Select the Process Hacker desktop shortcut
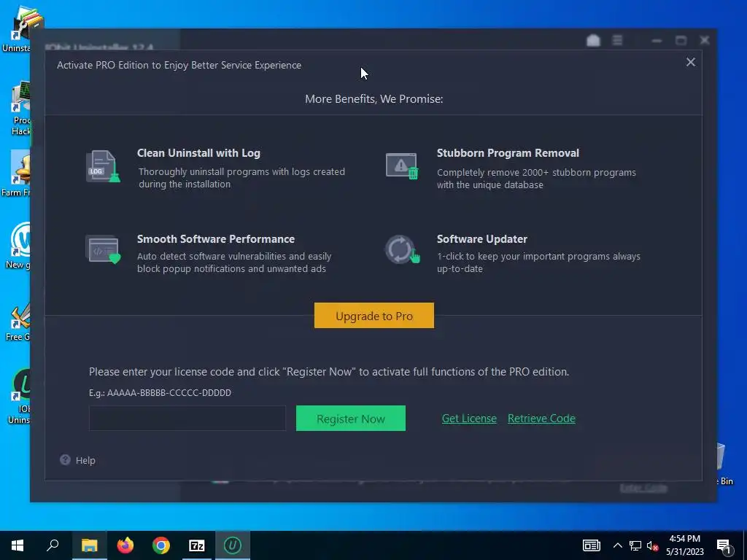 coord(20,109)
